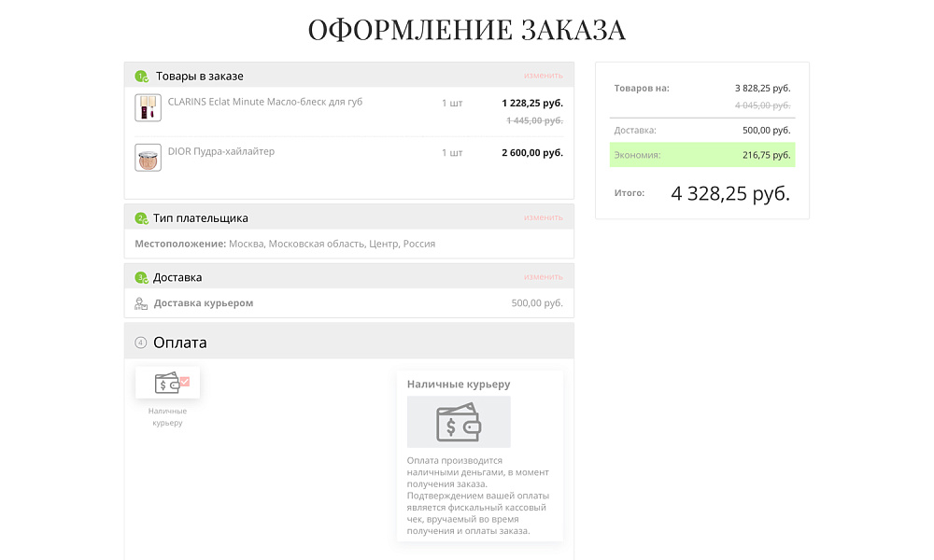The image size is (934, 560).
Task: Expand the Тип плательщика section header
Action: (x=201, y=218)
